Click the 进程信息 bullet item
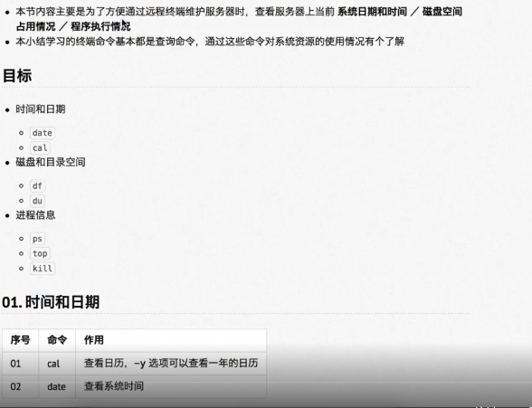 (35, 215)
